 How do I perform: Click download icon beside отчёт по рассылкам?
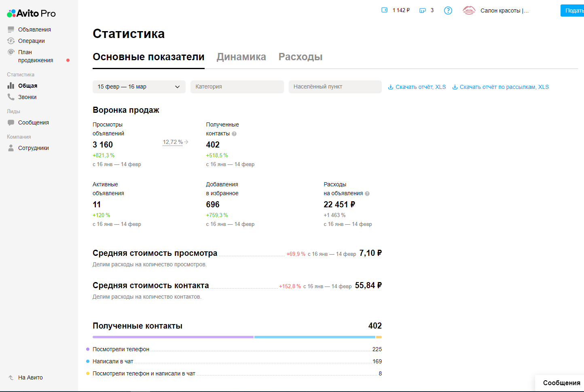tap(455, 87)
